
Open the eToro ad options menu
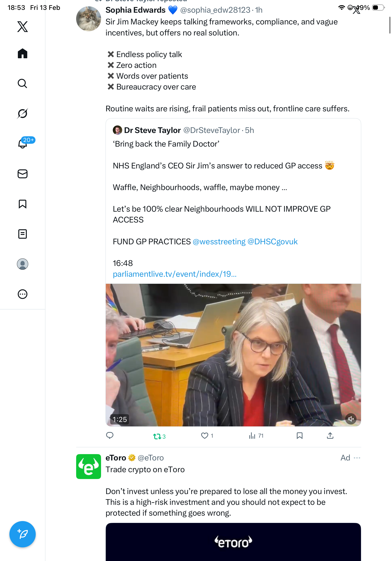point(357,458)
